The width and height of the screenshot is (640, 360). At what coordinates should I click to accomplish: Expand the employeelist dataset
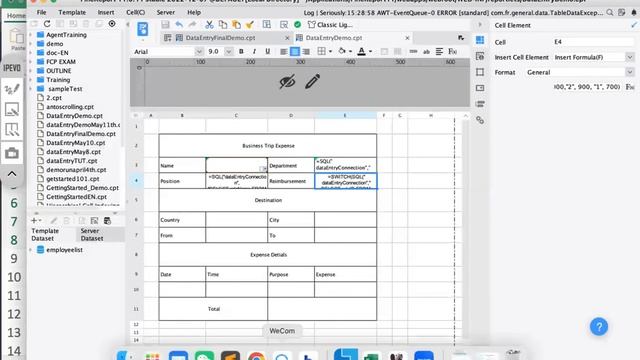[31, 249]
